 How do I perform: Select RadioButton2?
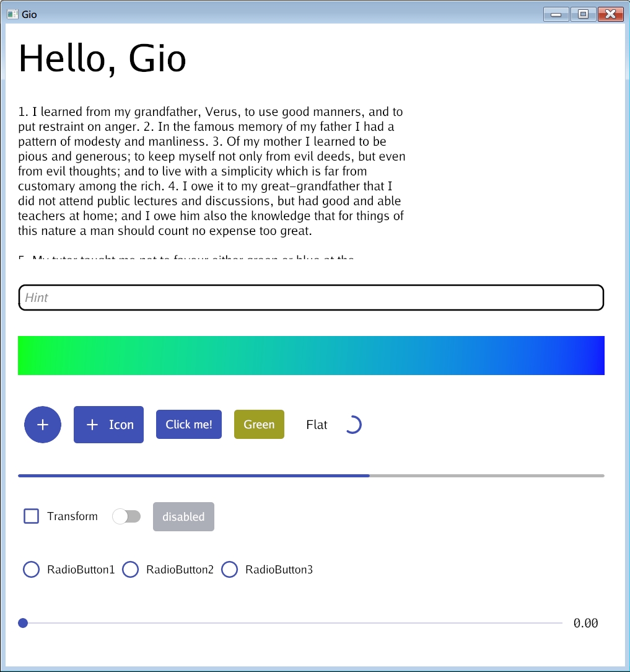[131, 570]
